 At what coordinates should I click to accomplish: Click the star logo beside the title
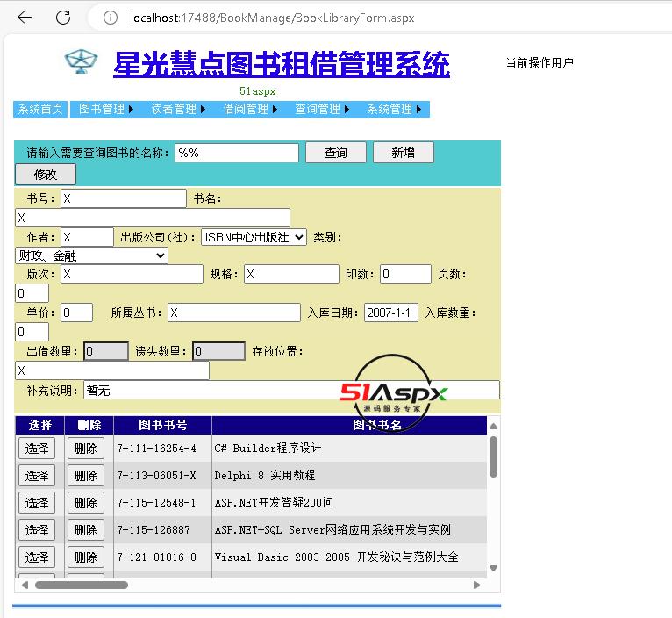81,61
